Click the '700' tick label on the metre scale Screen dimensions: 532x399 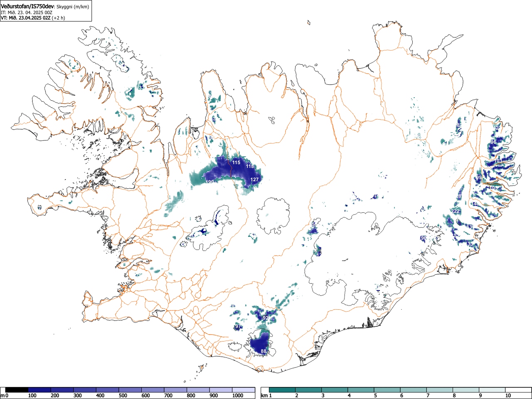[x=168, y=396]
